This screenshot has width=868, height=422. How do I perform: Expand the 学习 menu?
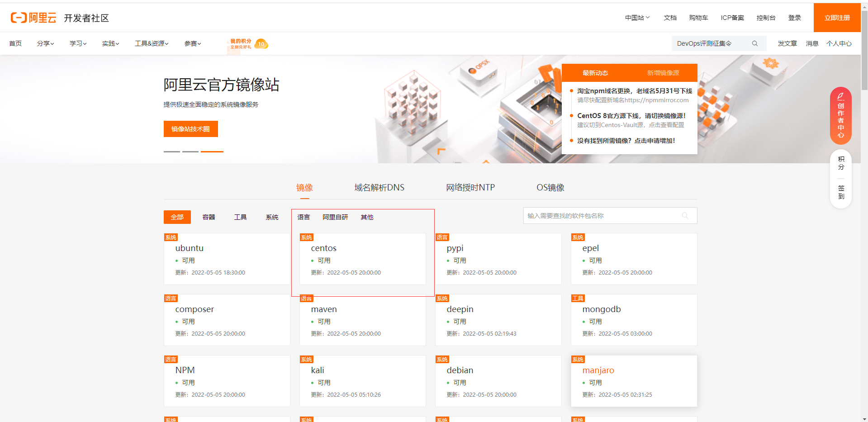click(x=78, y=43)
